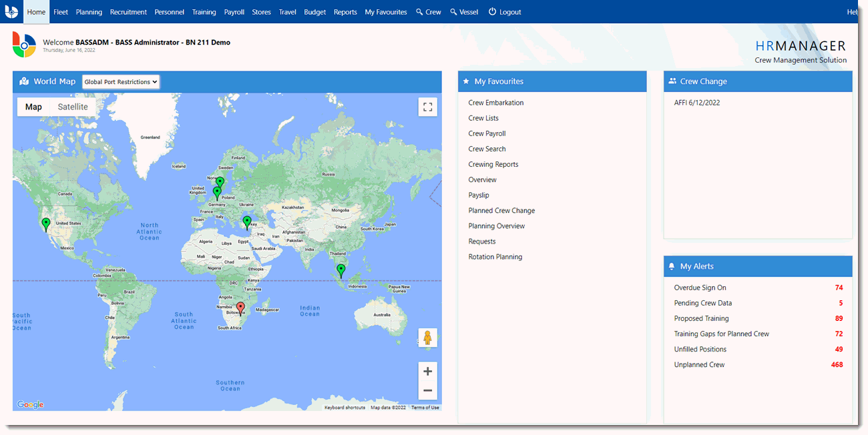Switch map to Satellite view
Image resolution: width=868 pixels, height=435 pixels.
click(x=73, y=107)
